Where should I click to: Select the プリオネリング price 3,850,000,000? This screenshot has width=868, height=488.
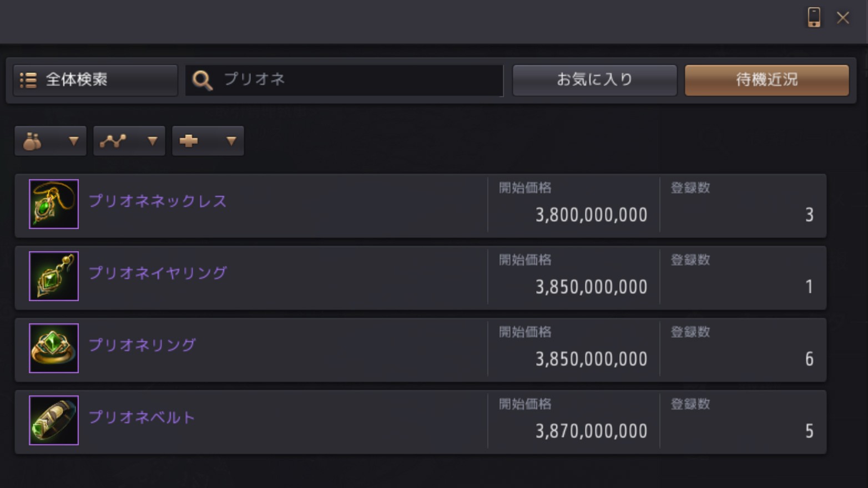(x=591, y=359)
